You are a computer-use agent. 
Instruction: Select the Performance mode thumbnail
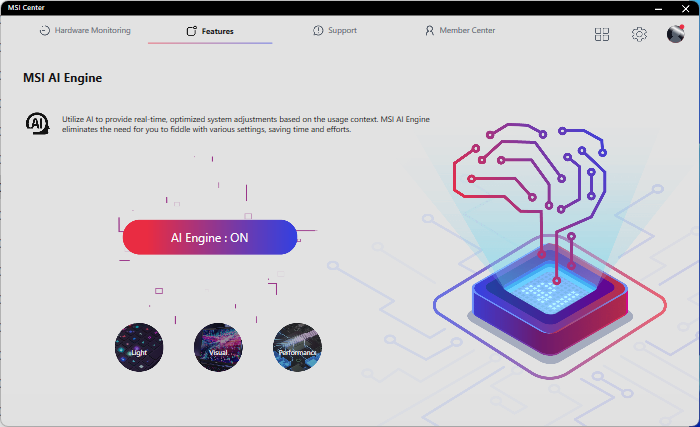(x=297, y=347)
